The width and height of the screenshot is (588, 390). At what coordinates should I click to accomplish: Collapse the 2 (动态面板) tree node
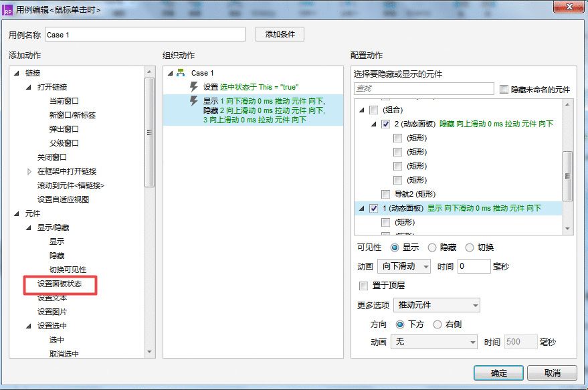coord(373,124)
